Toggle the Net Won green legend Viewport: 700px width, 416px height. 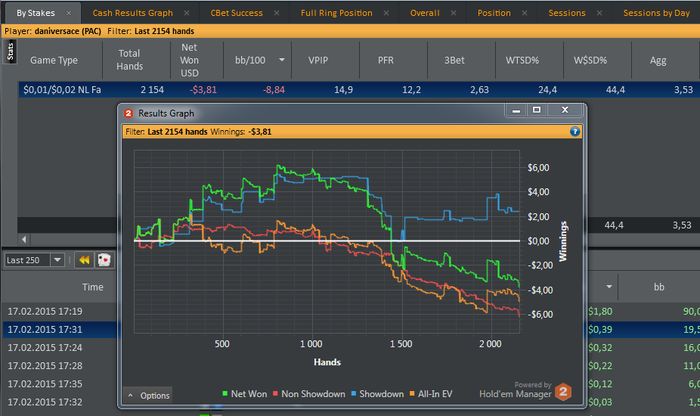coord(245,394)
